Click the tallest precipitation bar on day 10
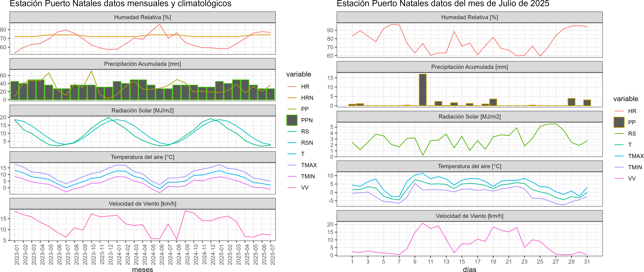Image resolution: width=644 pixels, height=272 pixels. (423, 90)
